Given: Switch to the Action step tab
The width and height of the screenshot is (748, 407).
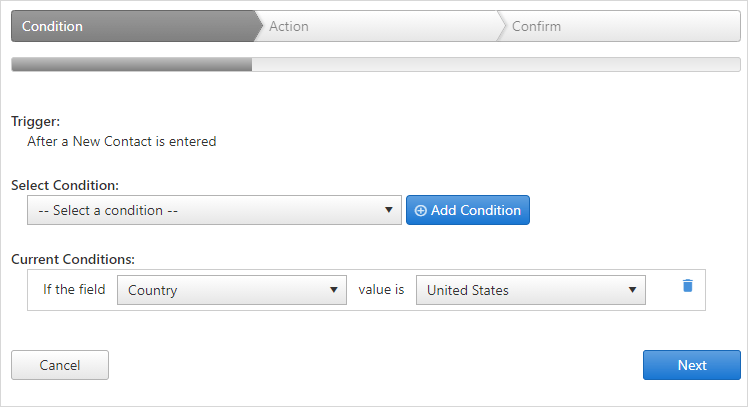Looking at the screenshot, I should tap(379, 26).
